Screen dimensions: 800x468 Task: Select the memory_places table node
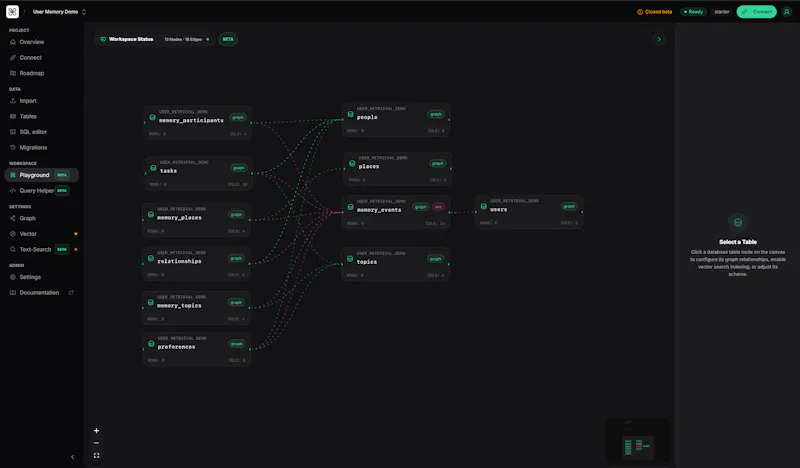point(196,220)
